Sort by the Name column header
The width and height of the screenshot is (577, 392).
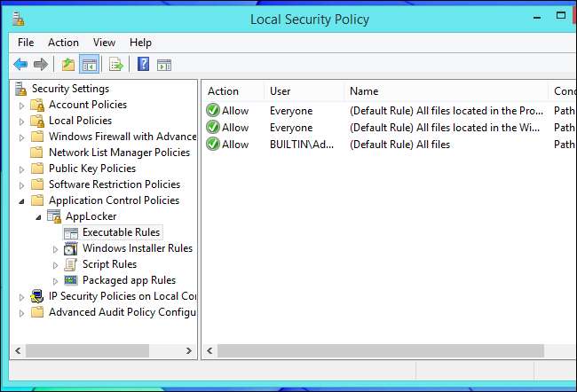pyautogui.click(x=447, y=91)
